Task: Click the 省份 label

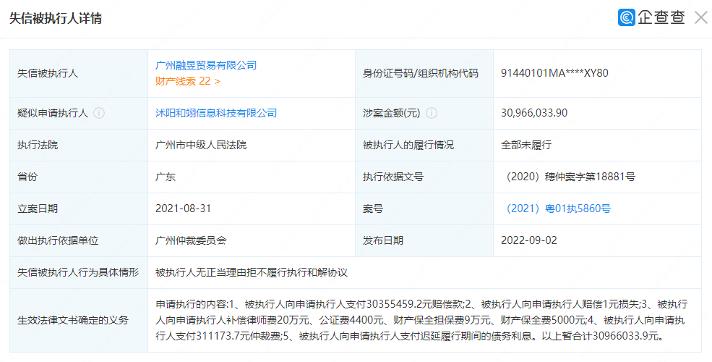Action: point(27,177)
